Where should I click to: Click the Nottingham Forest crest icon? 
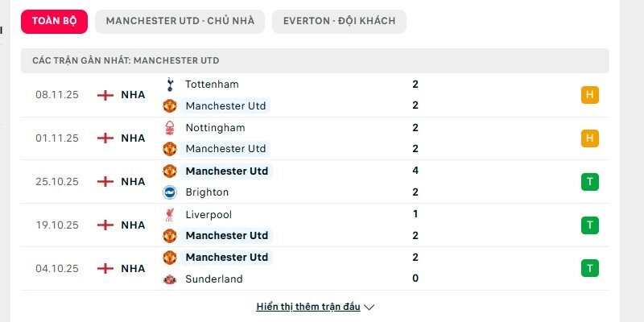(169, 127)
